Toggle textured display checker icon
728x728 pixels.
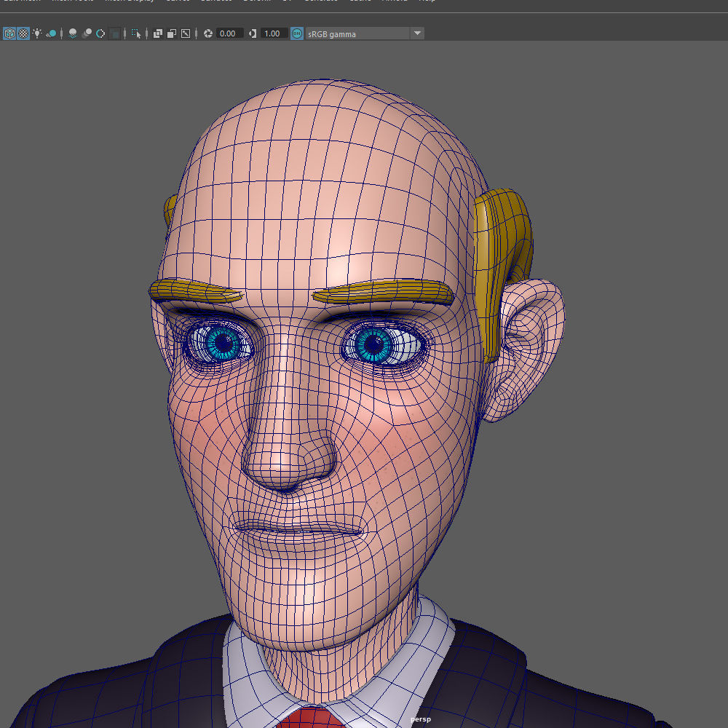(23, 33)
